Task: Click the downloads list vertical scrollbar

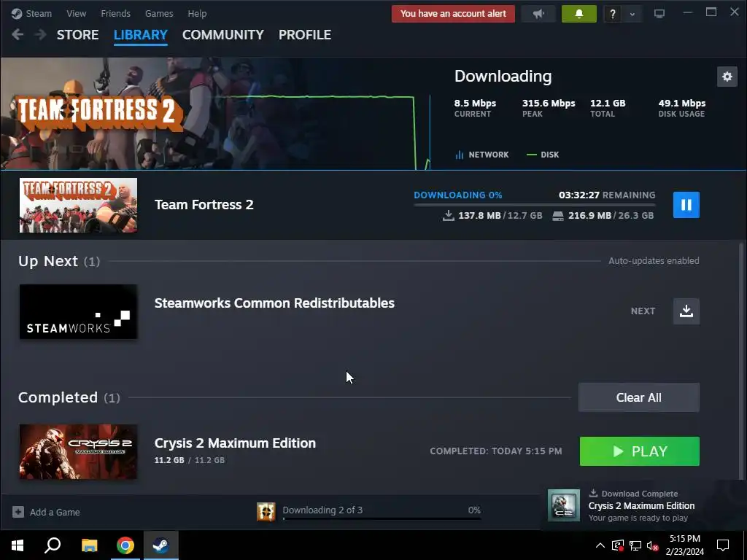Action: [741, 361]
